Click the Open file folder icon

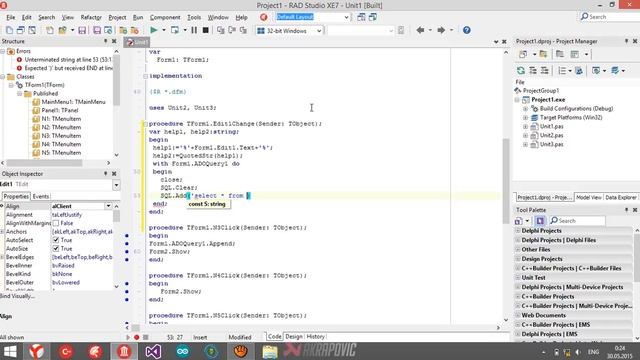point(62,30)
